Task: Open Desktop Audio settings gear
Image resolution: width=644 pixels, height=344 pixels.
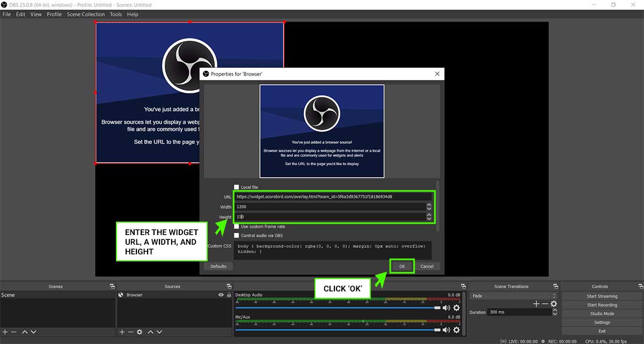Action: (457, 308)
